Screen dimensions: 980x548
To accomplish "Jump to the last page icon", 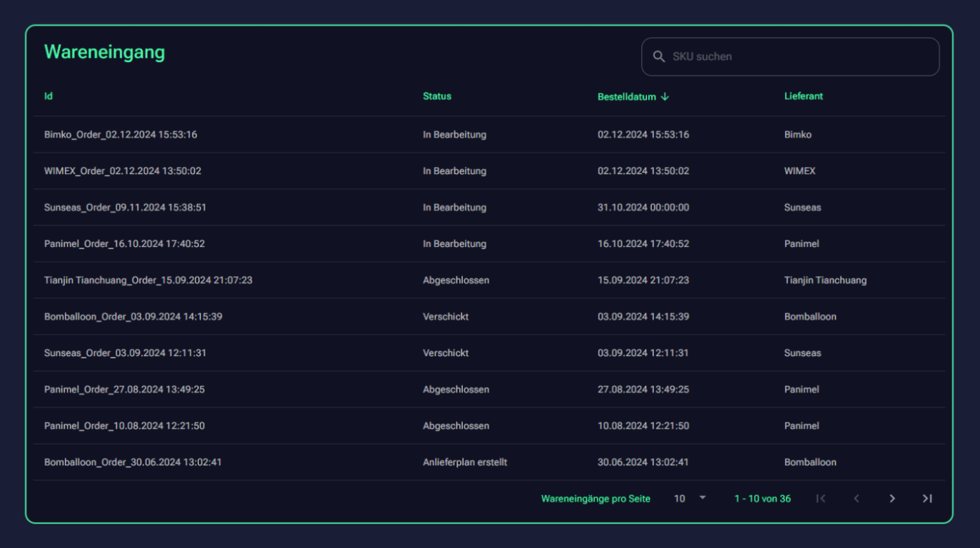I will (x=927, y=499).
